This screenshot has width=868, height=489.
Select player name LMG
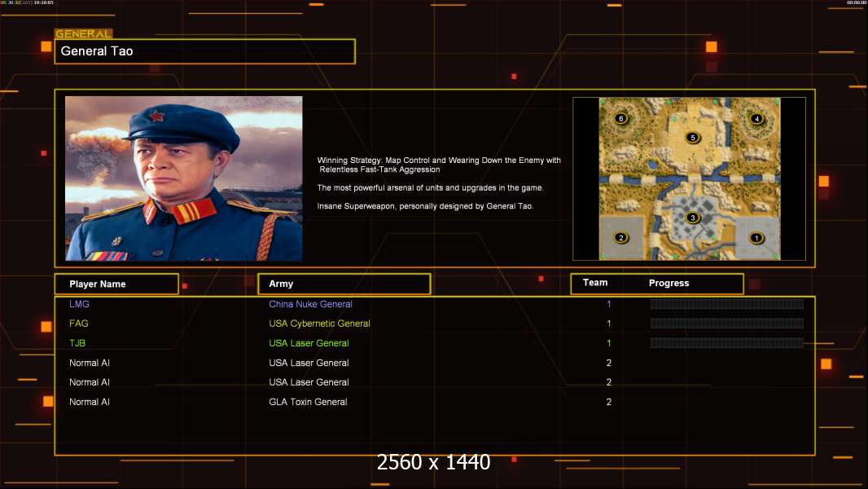[79, 304]
